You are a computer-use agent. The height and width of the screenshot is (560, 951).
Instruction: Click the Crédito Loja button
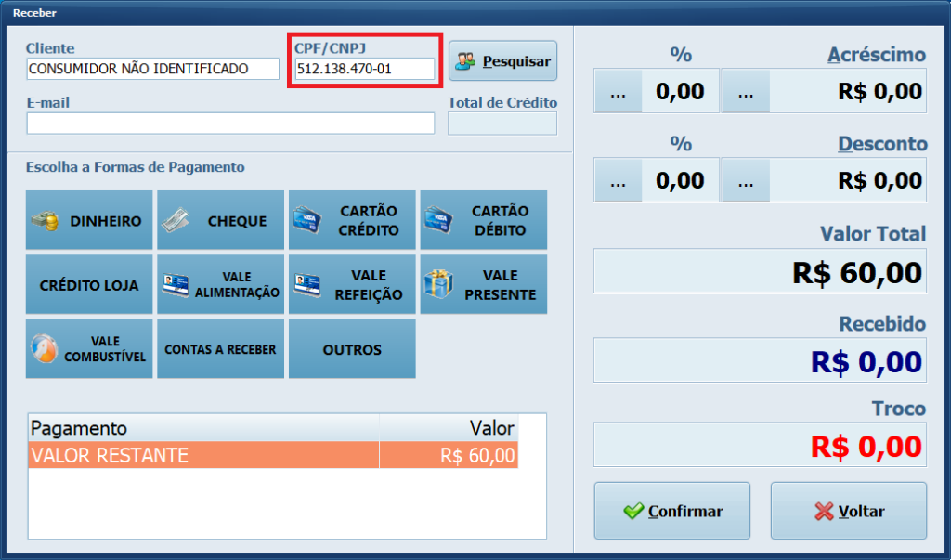pyautogui.click(x=89, y=284)
